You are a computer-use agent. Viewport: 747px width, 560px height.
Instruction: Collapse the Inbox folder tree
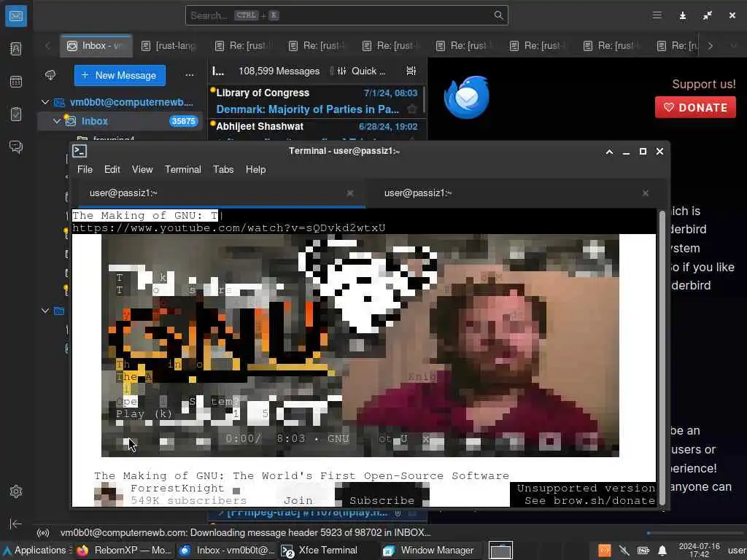[57, 121]
